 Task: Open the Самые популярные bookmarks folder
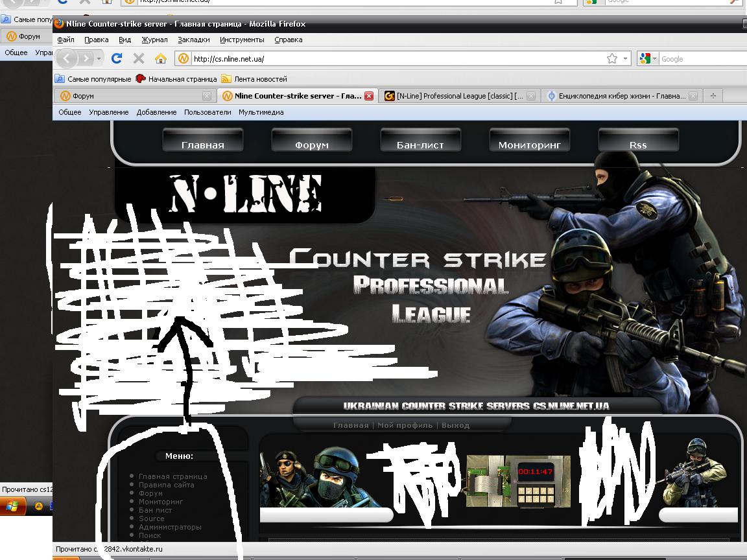[x=93, y=79]
